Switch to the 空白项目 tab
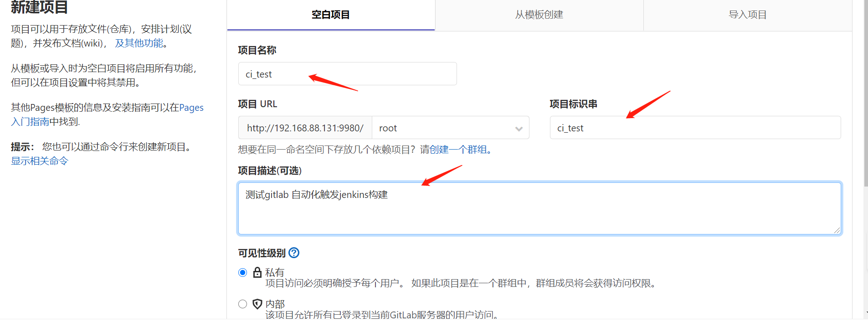The image size is (868, 322). click(x=331, y=15)
